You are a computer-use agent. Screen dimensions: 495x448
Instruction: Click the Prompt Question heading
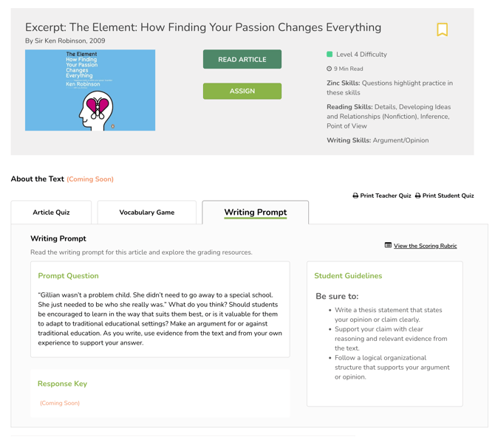pos(68,276)
